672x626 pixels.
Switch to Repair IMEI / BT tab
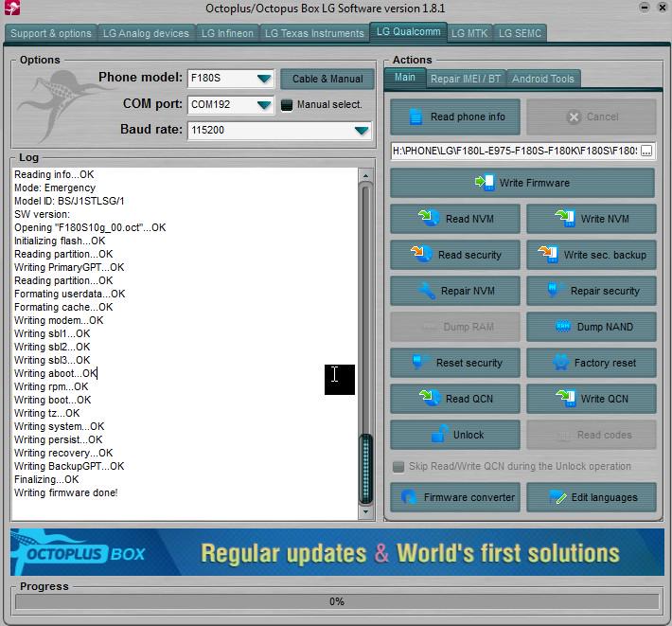[466, 79]
